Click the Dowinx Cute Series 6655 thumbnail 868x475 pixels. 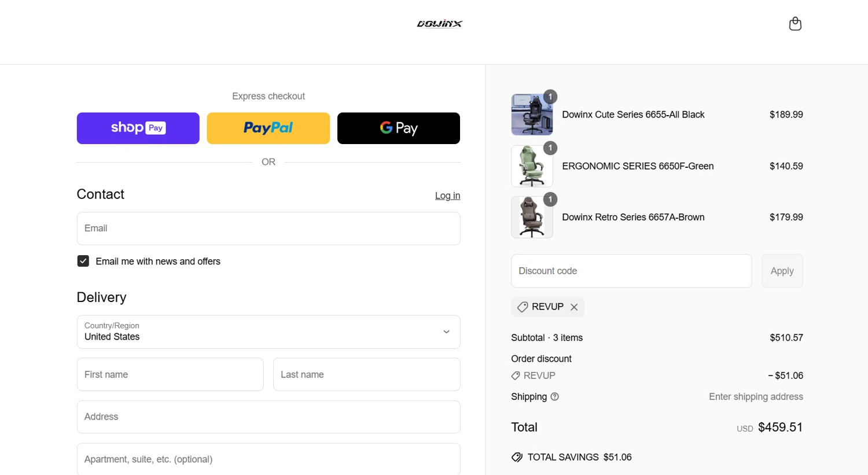tap(532, 115)
